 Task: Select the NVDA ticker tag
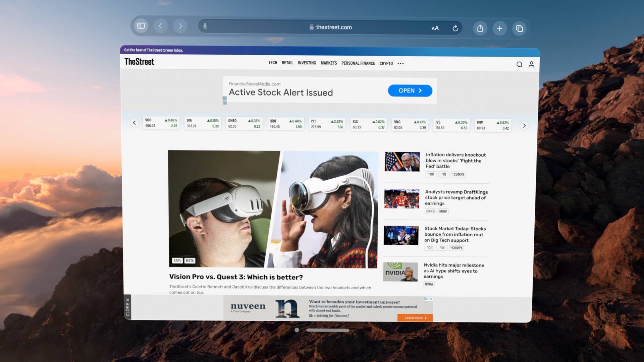pyautogui.click(x=429, y=284)
